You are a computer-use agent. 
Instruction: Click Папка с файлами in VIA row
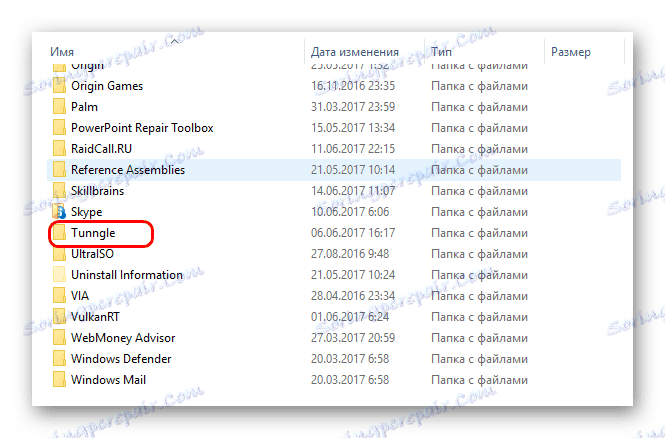point(479,296)
